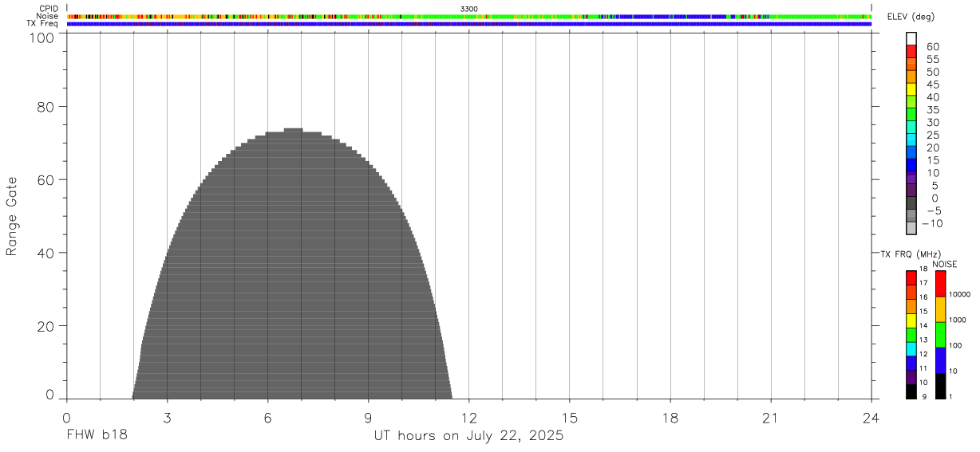Click the red 55–60 ELEV colorbar segment

coord(911,51)
